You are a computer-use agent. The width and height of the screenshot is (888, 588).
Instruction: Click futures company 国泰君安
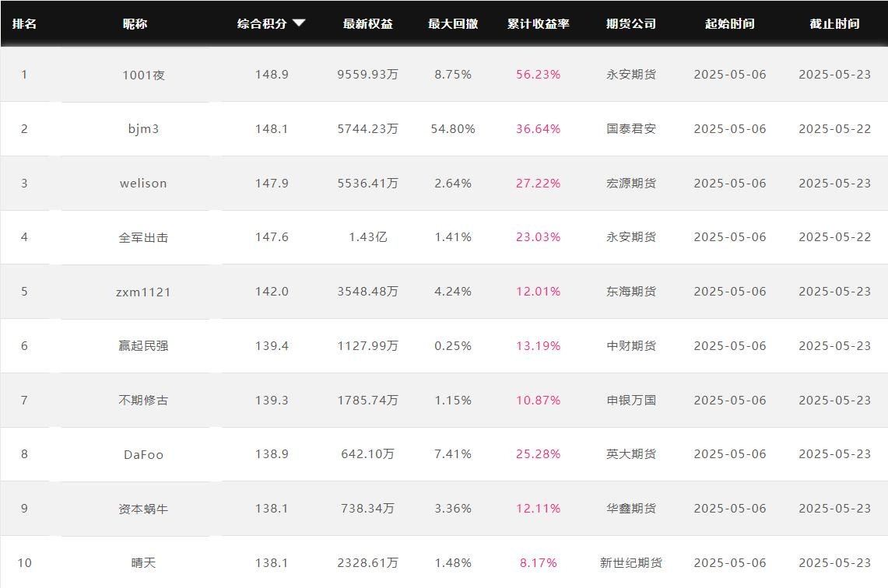(631, 128)
